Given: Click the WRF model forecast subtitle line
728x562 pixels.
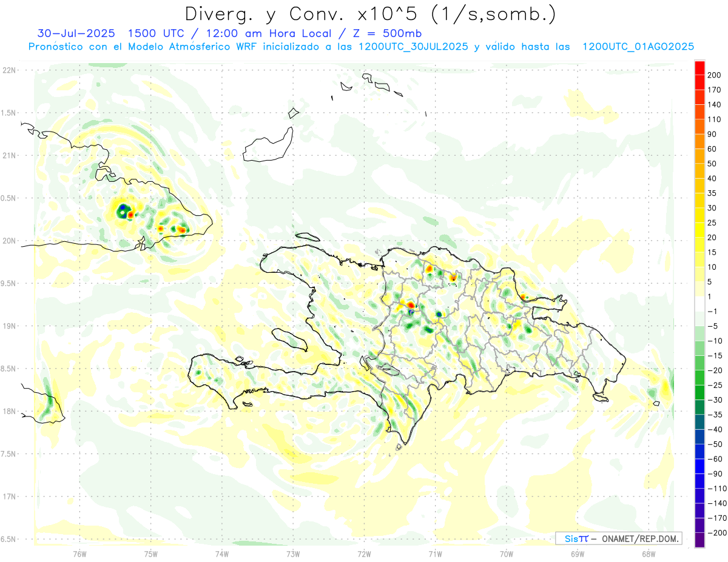Looking at the screenshot, I should 361,47.
